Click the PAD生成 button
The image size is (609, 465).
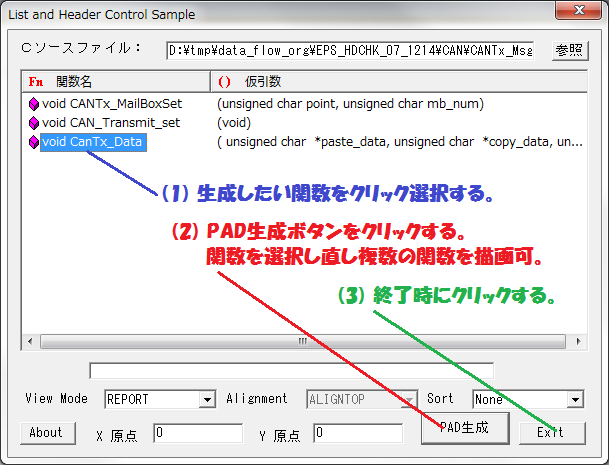[465, 428]
